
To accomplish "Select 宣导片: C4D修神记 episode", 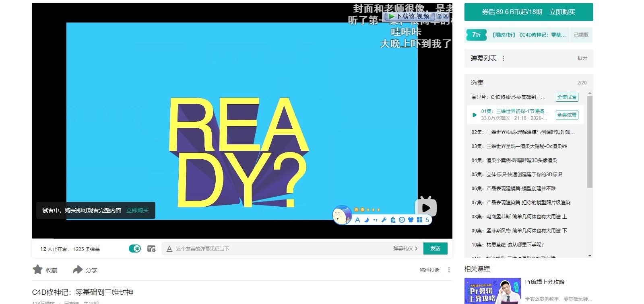I will [x=508, y=97].
